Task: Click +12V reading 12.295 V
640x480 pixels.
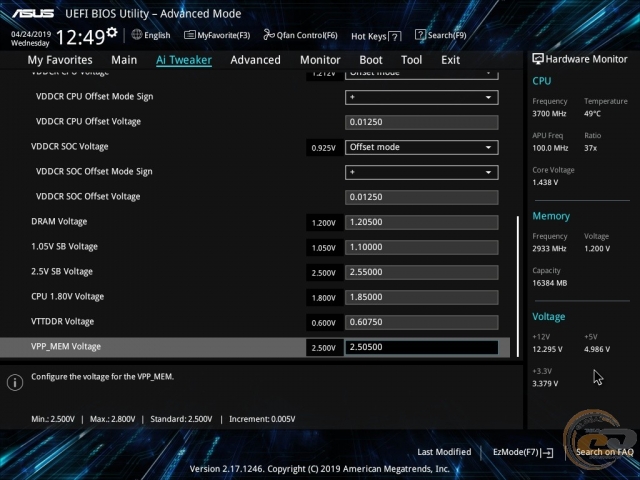Action: click(547, 349)
